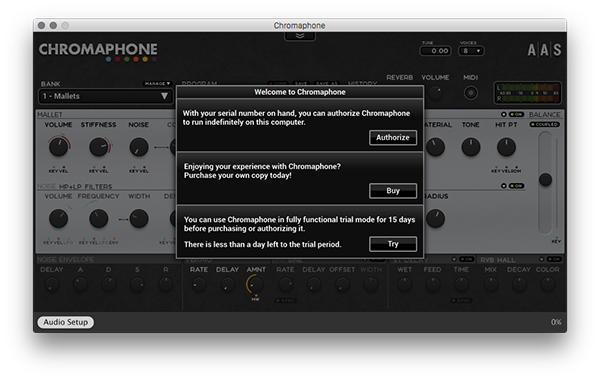Image resolution: width=600 pixels, height=380 pixels.
Task: Adjust the reverb Decay knob
Action: click(x=519, y=284)
